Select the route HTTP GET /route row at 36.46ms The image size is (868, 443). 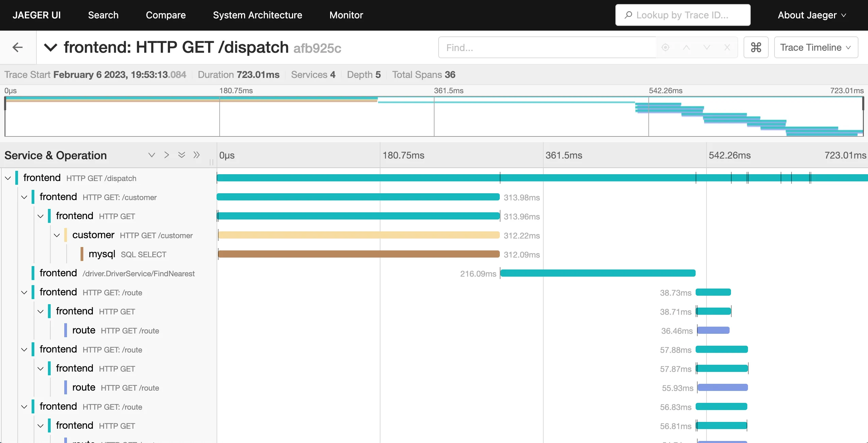pyautogui.click(x=116, y=330)
